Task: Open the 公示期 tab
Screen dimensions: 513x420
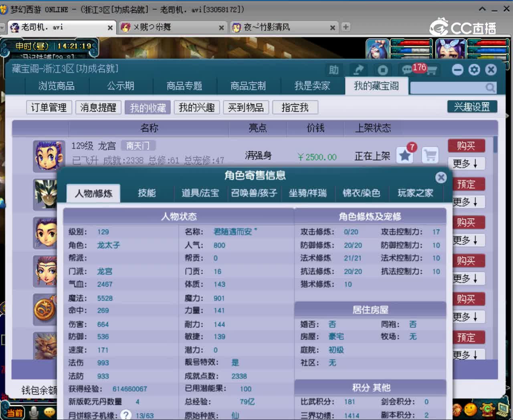Action: point(121,86)
